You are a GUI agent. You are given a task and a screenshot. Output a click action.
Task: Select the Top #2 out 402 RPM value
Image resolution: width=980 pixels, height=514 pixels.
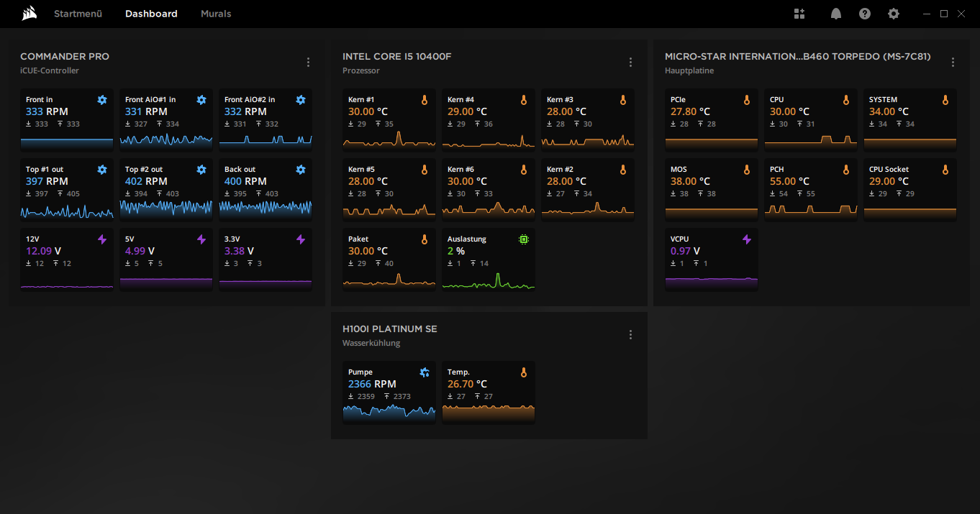[146, 181]
